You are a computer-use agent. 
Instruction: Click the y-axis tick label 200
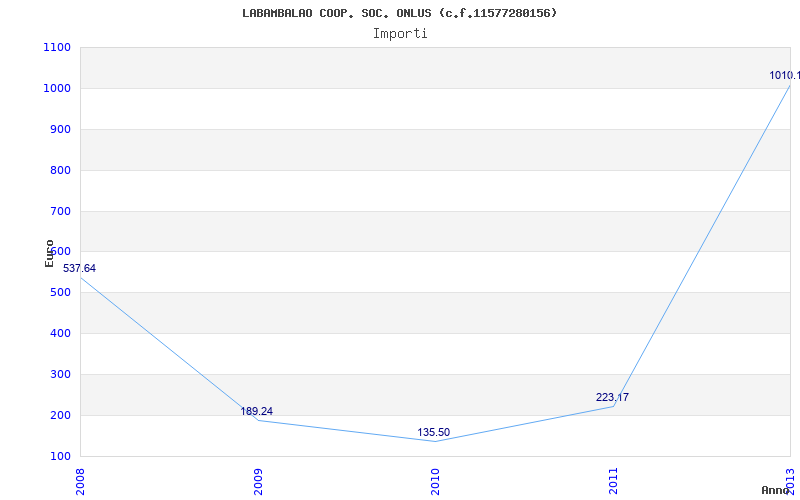[x=60, y=415]
